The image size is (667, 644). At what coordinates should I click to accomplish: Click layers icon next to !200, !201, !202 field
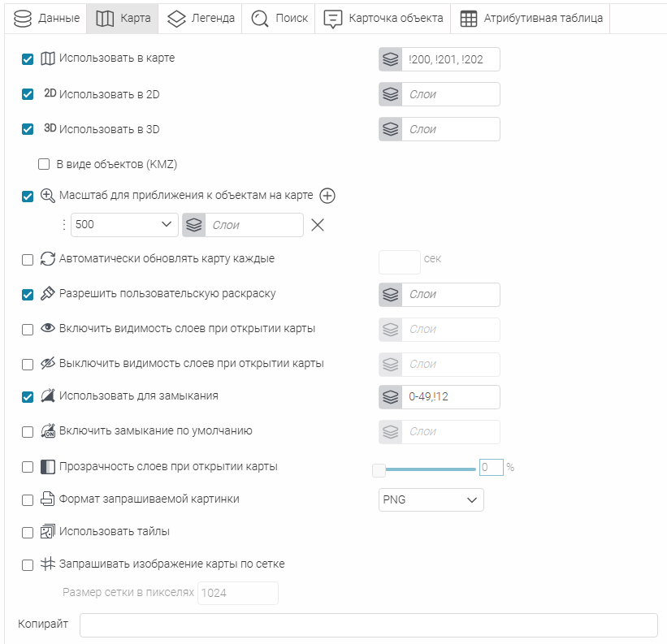tap(391, 60)
